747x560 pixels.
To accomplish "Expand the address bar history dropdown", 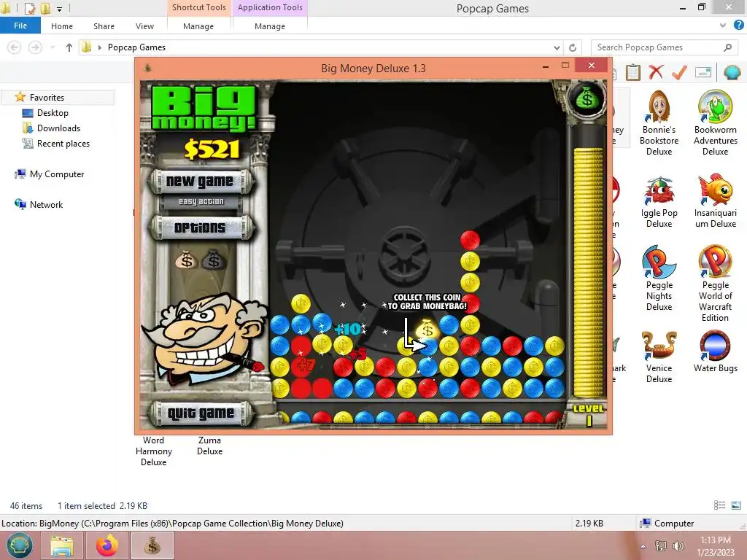I will click(x=557, y=47).
